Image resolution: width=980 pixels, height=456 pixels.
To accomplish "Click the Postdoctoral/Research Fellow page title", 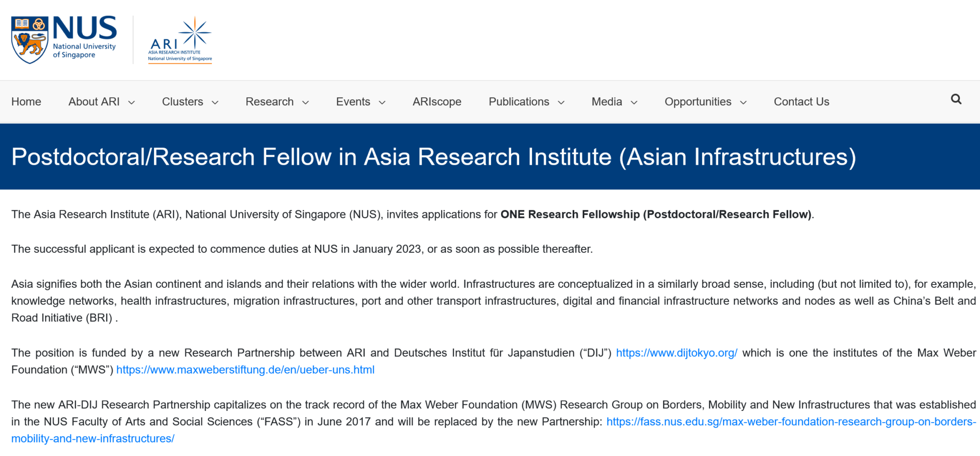I will 434,157.
